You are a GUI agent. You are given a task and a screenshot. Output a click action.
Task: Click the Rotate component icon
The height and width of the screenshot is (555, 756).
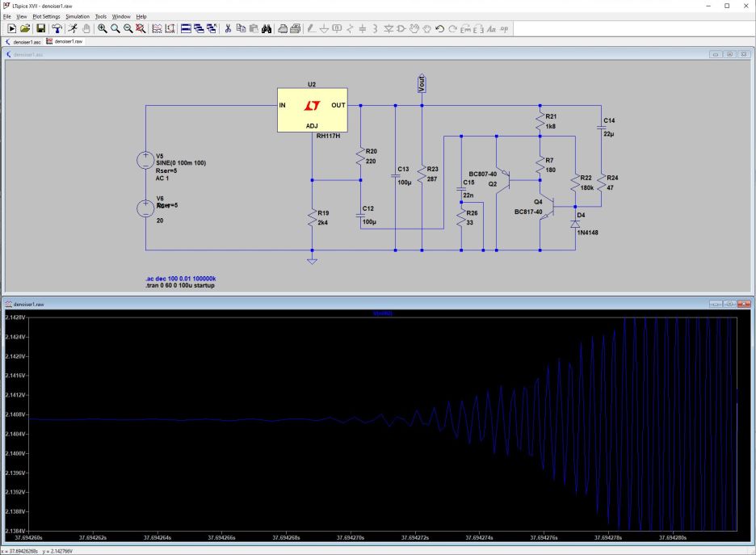[465, 29]
